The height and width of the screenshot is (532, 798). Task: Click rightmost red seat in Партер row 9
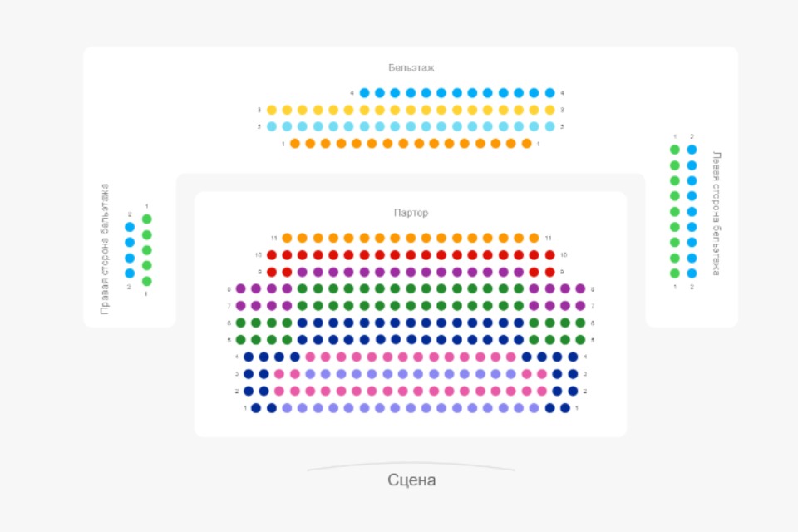[x=549, y=272]
